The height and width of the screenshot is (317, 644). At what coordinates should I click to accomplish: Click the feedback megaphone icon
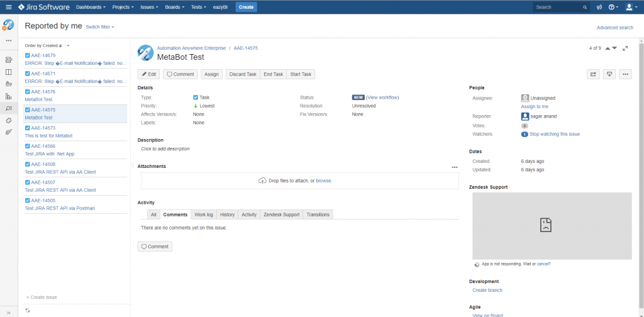pyautogui.click(x=599, y=7)
